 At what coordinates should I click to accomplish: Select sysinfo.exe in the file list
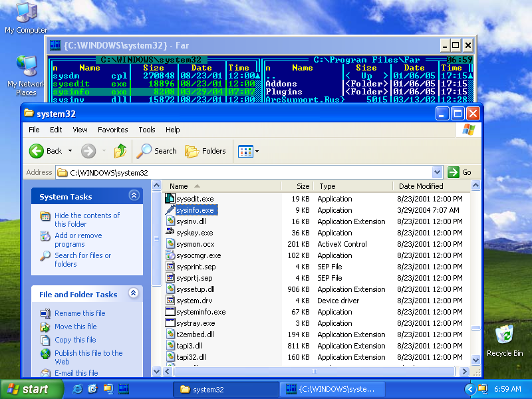[x=195, y=210]
